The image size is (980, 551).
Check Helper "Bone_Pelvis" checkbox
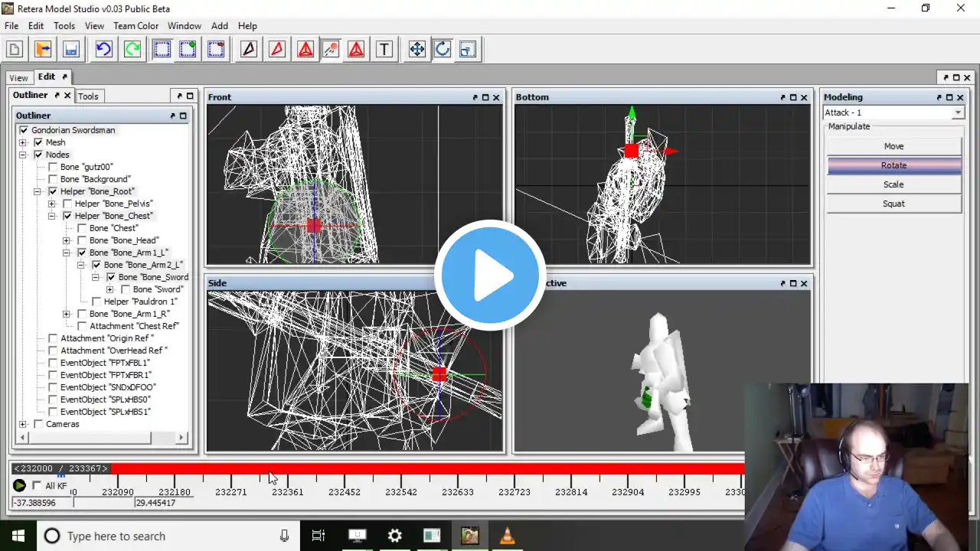(x=67, y=204)
